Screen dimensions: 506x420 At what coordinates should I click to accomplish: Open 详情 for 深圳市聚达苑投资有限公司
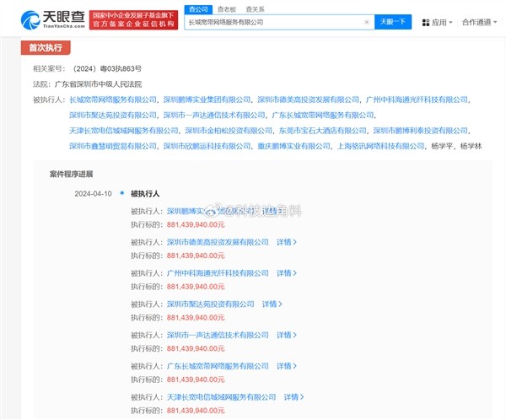tap(272, 304)
